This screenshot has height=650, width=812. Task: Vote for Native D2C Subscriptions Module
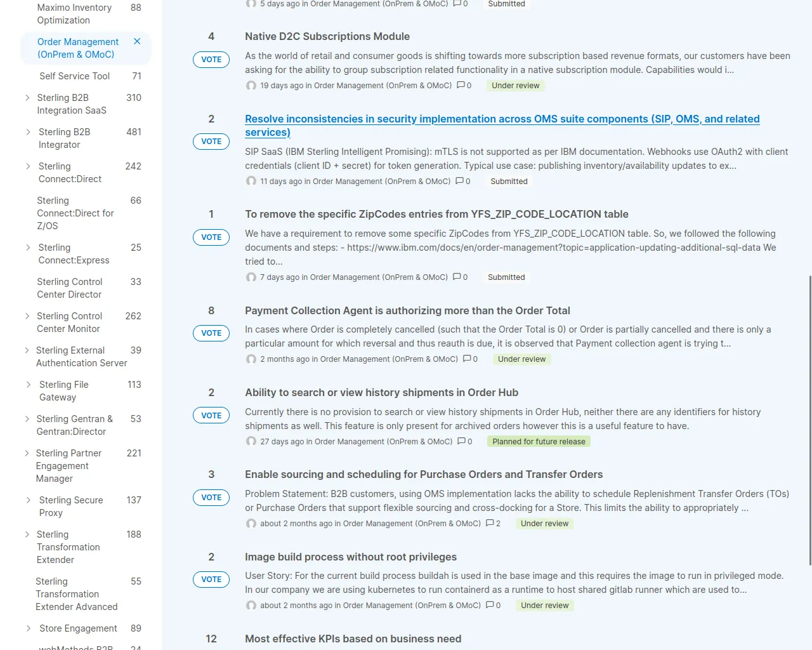click(211, 60)
